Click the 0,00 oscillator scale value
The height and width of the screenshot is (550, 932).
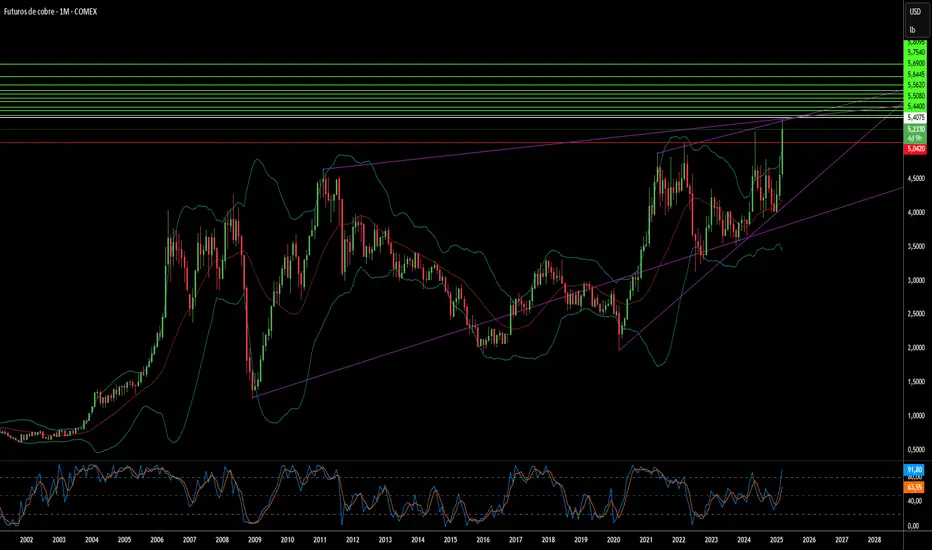914,526
